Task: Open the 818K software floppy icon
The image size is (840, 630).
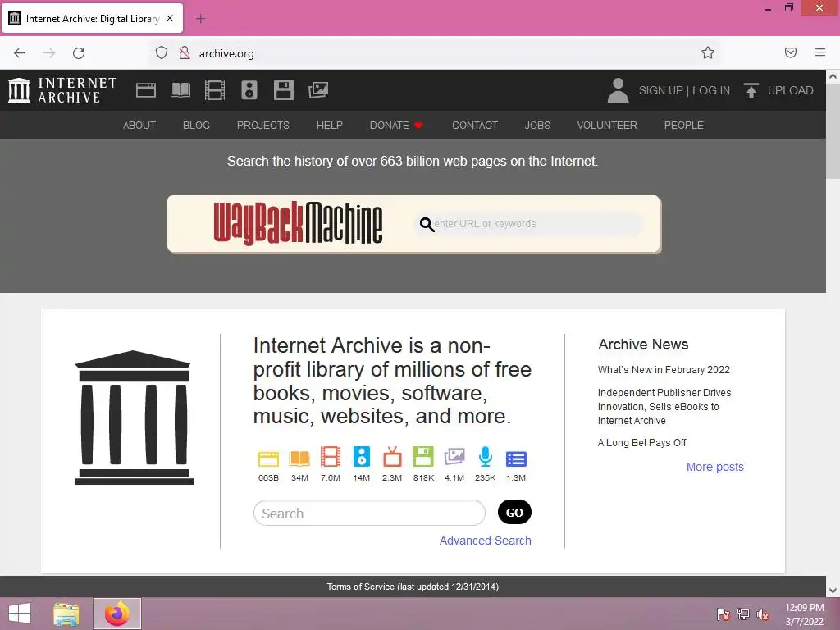Action: click(423, 457)
